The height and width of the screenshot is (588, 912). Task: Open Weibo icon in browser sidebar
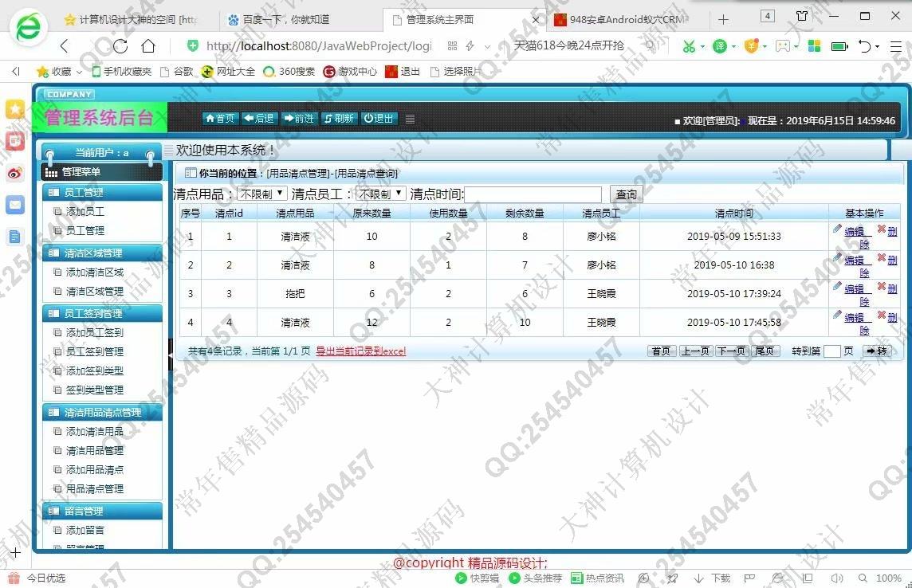click(x=15, y=173)
